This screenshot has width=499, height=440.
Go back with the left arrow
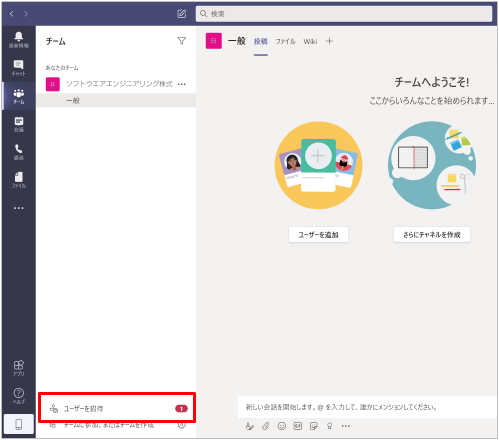[x=12, y=14]
